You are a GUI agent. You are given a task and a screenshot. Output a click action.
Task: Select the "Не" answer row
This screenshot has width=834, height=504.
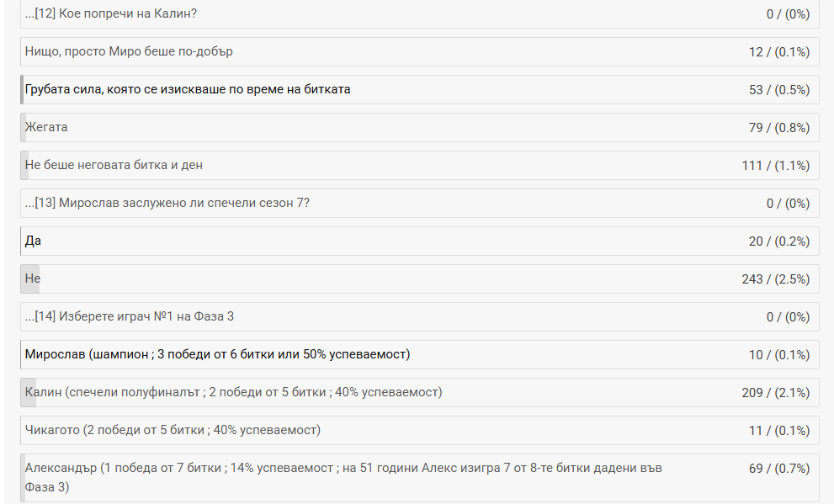pos(34,279)
